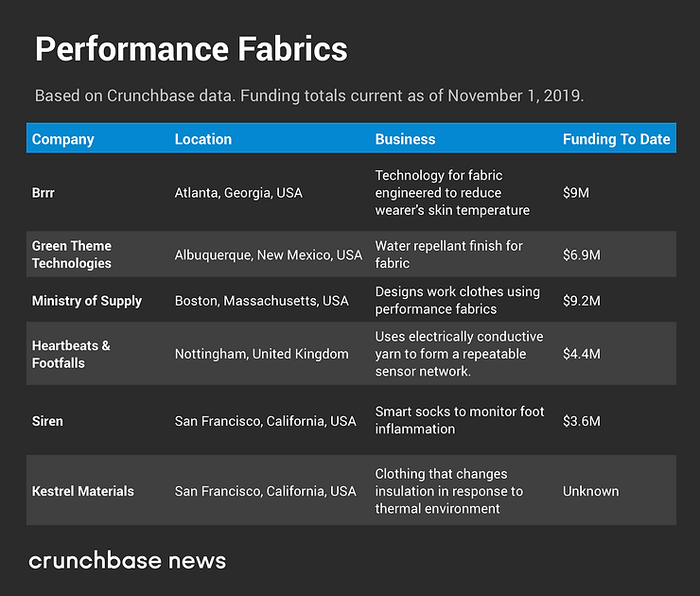
Task: Click the Funding To Date column header
Action: click(x=616, y=139)
